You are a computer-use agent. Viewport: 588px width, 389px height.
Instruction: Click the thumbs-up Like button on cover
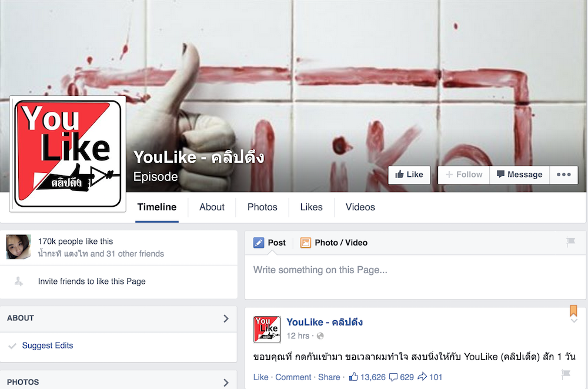pos(409,175)
